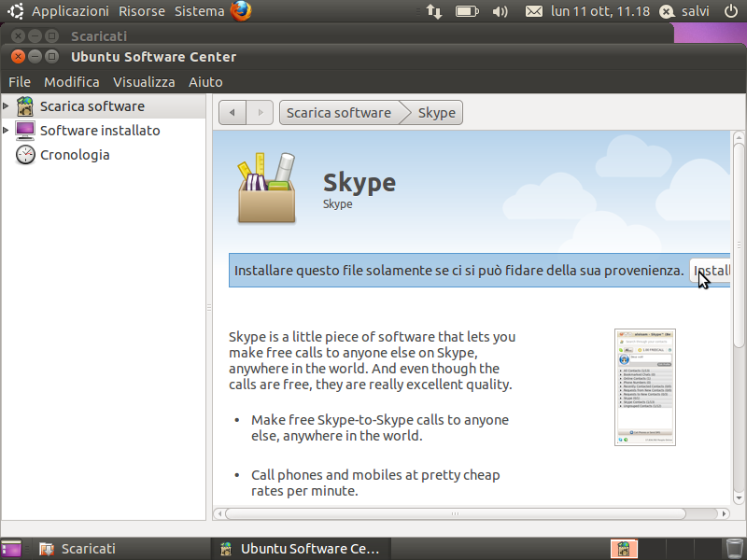Switch to Scaricati window in taskbar
The width and height of the screenshot is (747, 560).
(x=121, y=549)
